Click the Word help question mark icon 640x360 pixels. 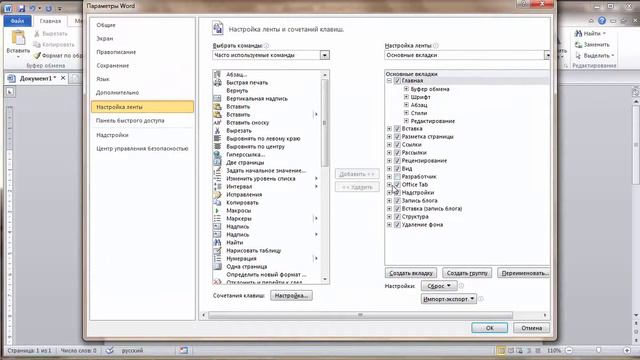coord(602,20)
